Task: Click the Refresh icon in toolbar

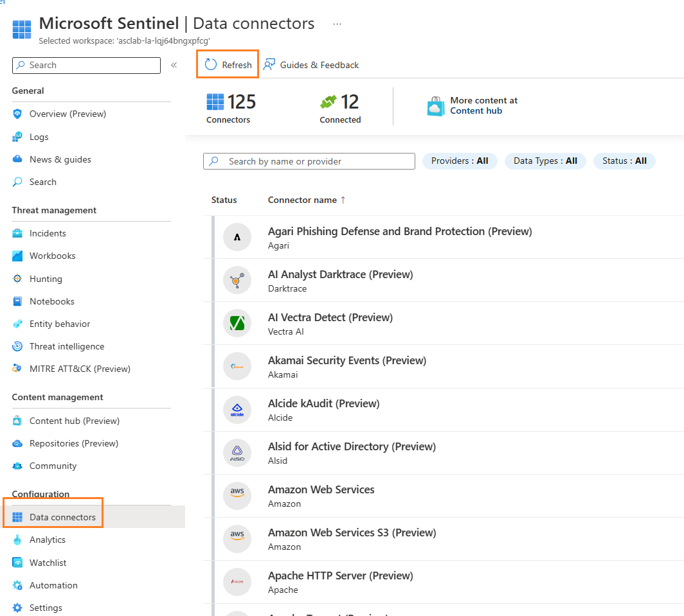Action: (211, 65)
